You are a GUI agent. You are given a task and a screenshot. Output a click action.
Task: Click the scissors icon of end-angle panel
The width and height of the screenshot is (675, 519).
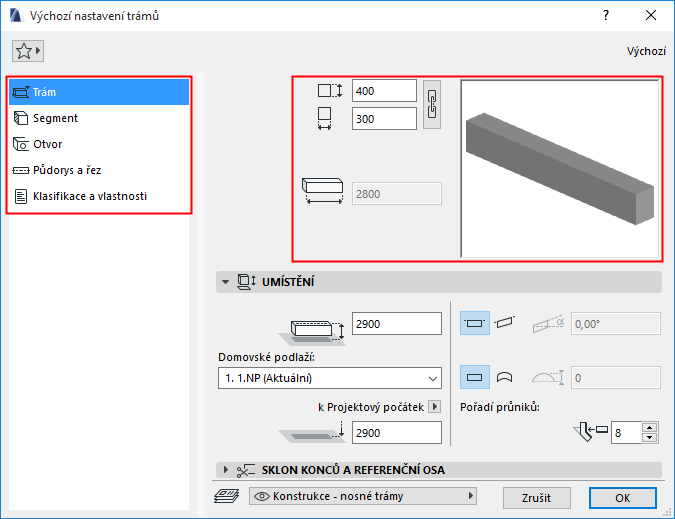point(245,470)
